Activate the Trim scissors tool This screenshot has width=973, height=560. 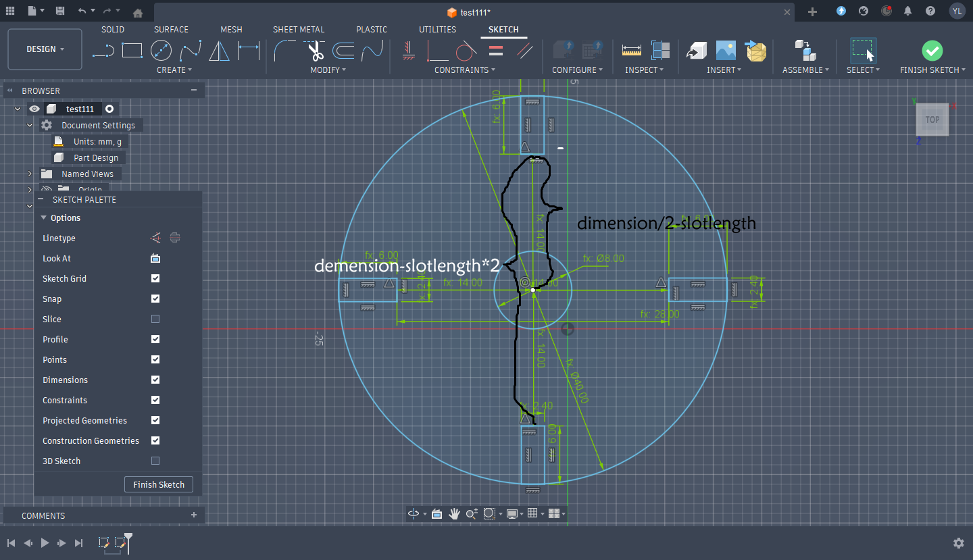coord(314,50)
